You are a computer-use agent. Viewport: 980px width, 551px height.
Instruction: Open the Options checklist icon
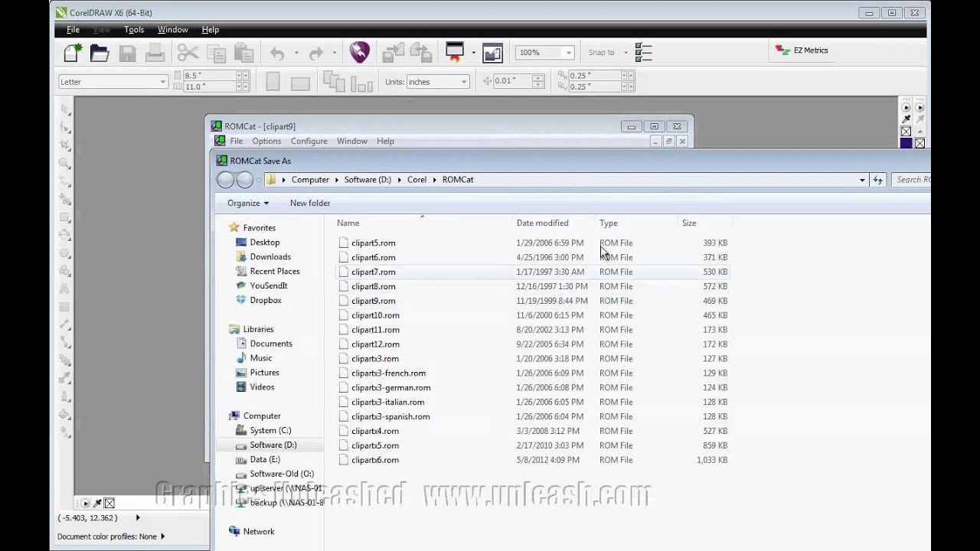tap(643, 53)
